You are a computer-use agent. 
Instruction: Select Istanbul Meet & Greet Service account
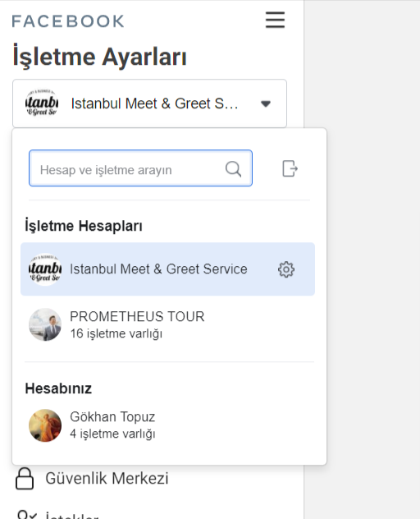click(x=167, y=269)
